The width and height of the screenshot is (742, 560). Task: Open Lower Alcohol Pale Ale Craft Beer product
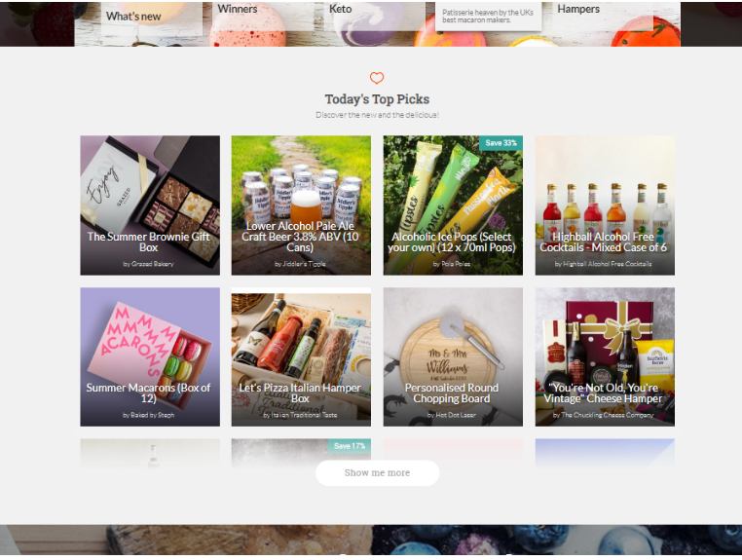click(301, 205)
